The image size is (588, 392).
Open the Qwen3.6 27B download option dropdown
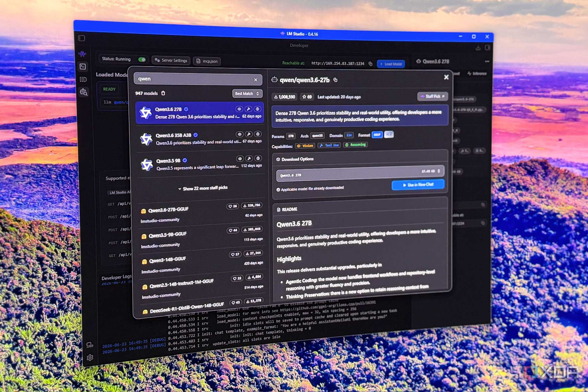(x=360, y=173)
